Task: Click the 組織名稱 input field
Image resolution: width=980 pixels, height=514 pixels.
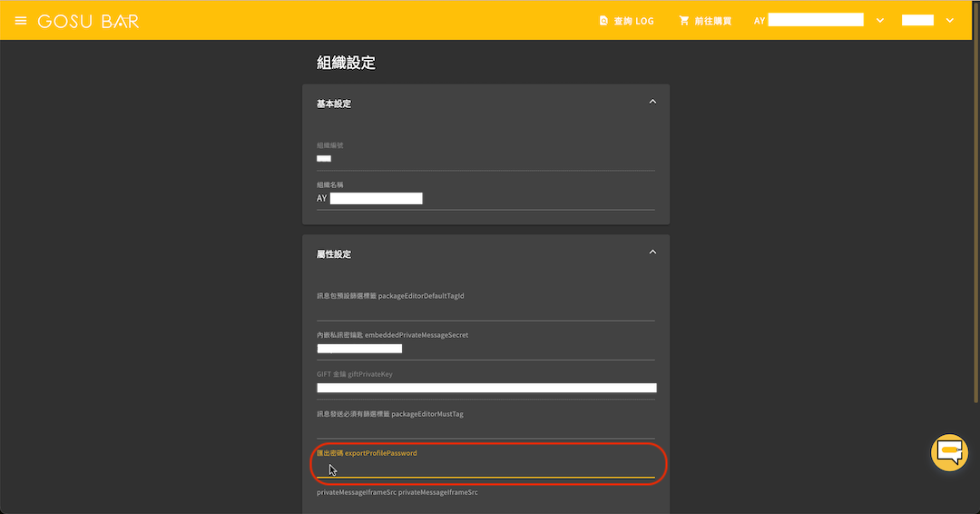Action: point(485,198)
